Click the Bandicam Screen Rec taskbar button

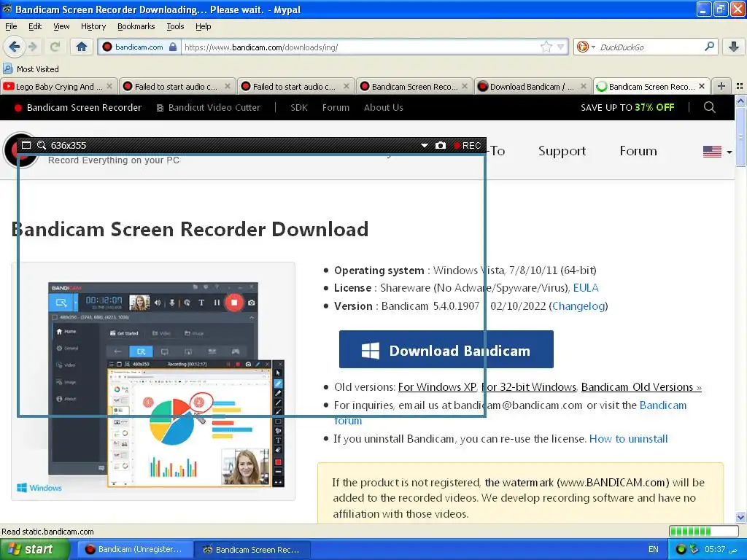[x=252, y=550]
